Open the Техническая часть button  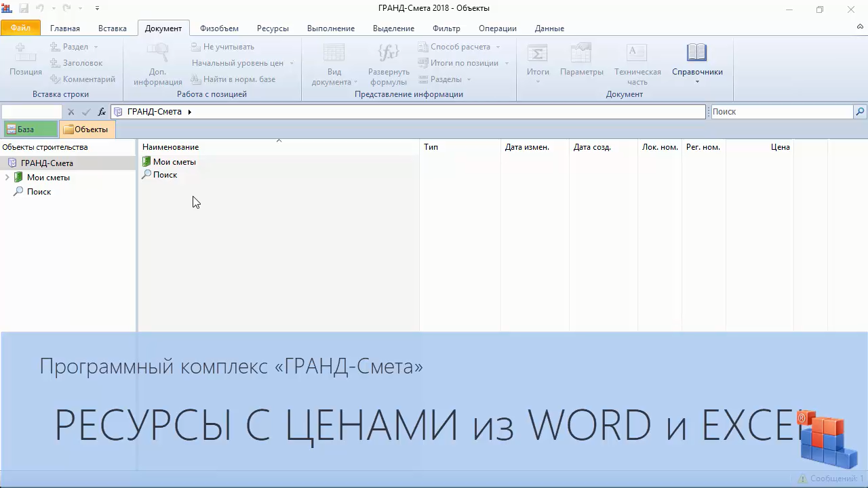[x=637, y=64]
